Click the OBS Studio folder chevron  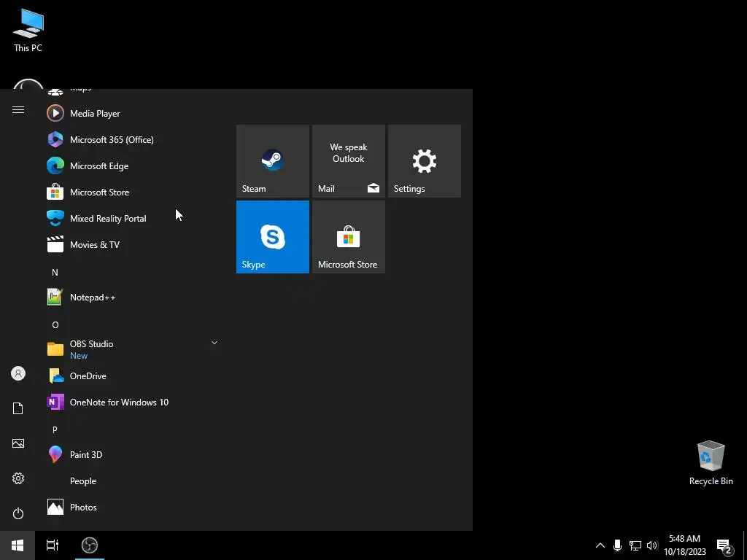(x=214, y=343)
